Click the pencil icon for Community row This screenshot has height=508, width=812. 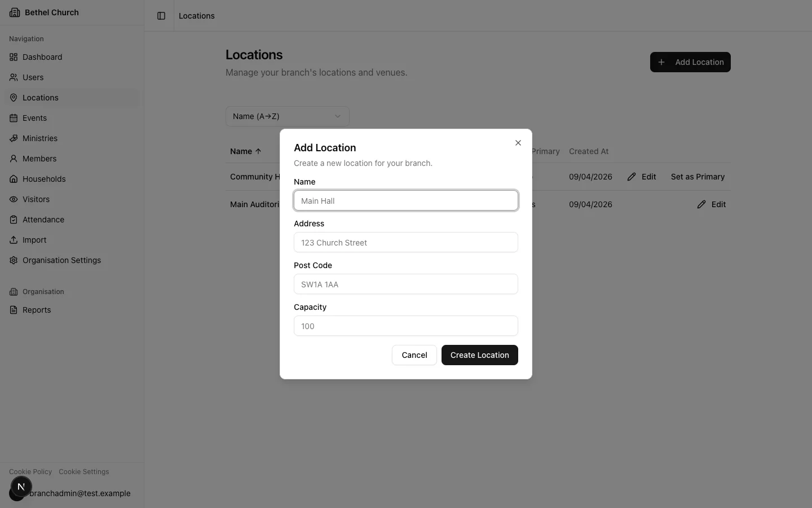(x=632, y=177)
